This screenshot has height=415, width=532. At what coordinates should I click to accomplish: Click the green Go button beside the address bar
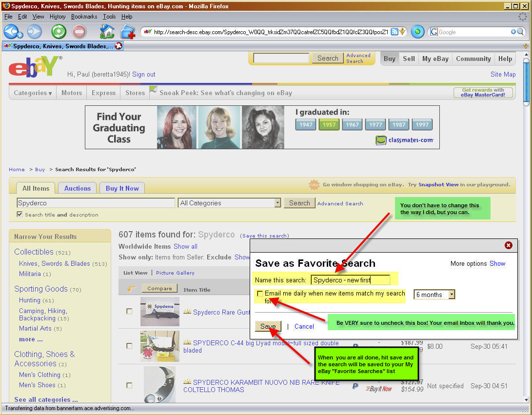pyautogui.click(x=417, y=32)
